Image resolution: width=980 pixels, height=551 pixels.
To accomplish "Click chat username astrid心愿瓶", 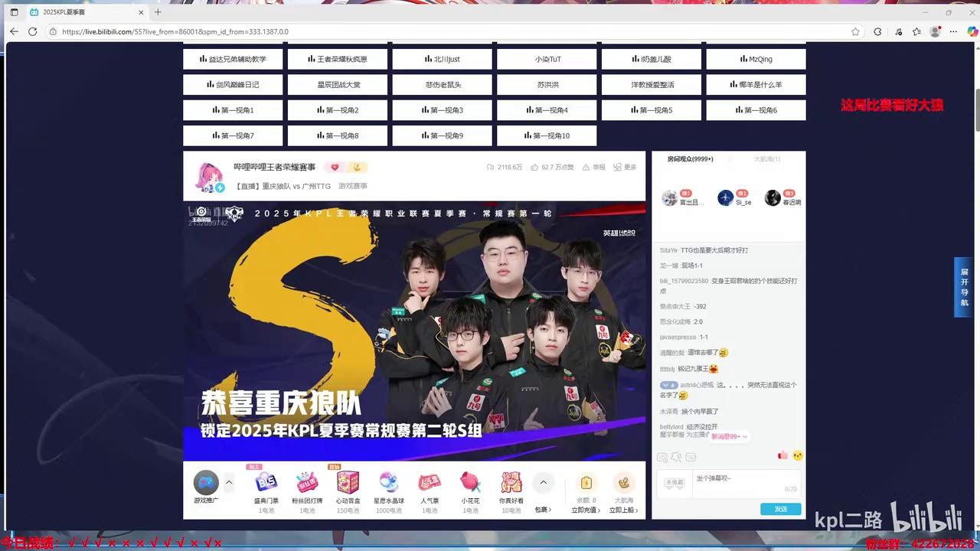I will click(x=696, y=385).
